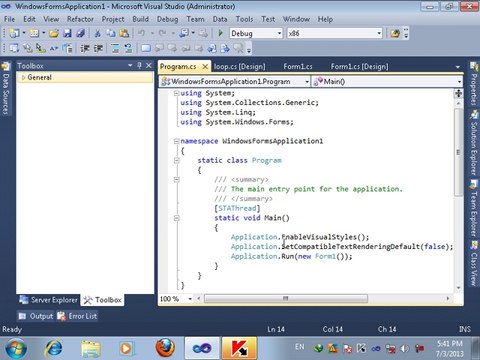Switch to the Form1.cs tab
480x360 pixels.
(x=298, y=67)
